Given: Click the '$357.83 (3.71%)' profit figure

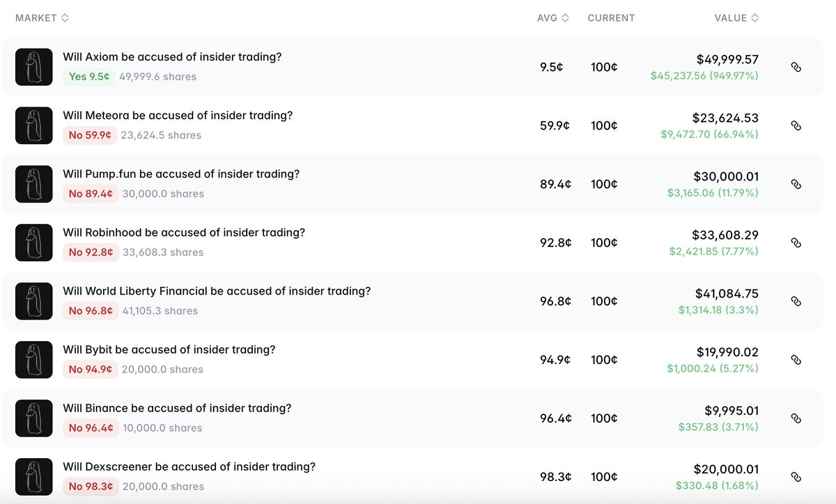Looking at the screenshot, I should click(x=718, y=426).
